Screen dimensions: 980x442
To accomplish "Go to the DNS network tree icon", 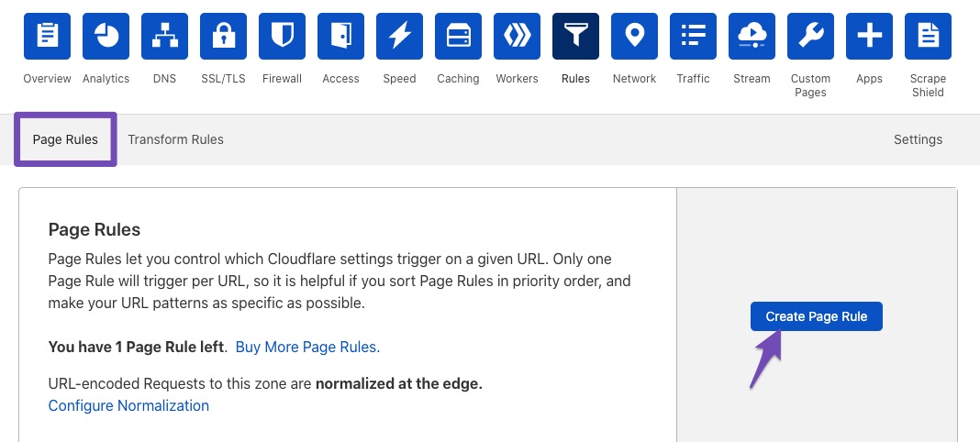I will [x=164, y=36].
